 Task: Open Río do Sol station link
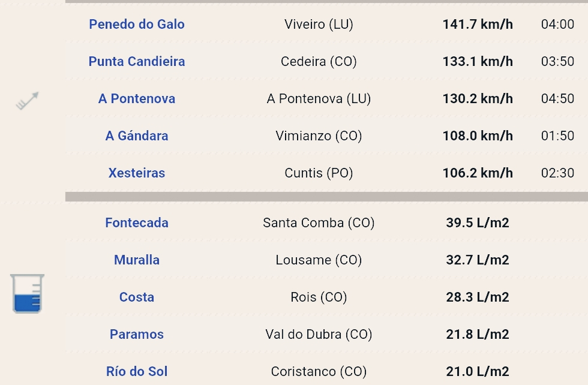(x=137, y=371)
